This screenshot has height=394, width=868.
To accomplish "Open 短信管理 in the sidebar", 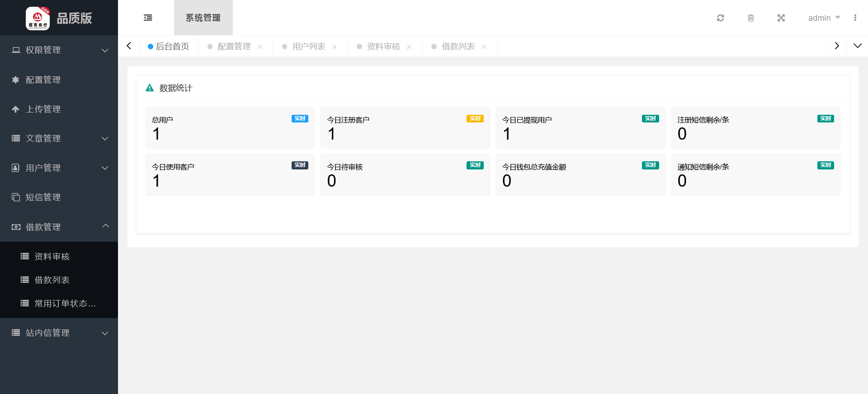I will (x=43, y=197).
